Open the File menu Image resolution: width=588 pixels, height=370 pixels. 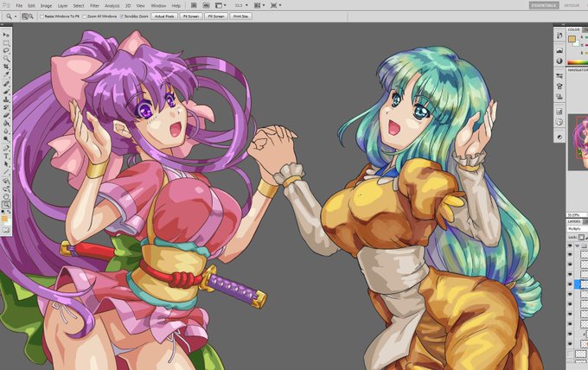click(19, 6)
